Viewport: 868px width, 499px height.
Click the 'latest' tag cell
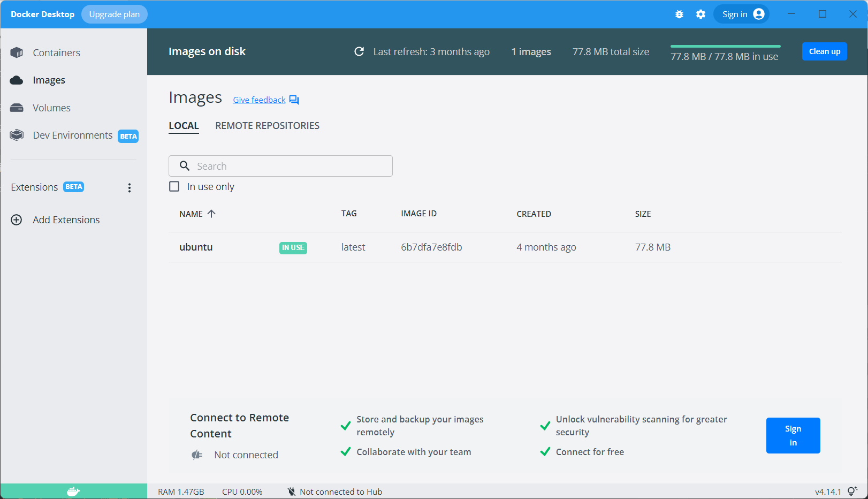(353, 247)
